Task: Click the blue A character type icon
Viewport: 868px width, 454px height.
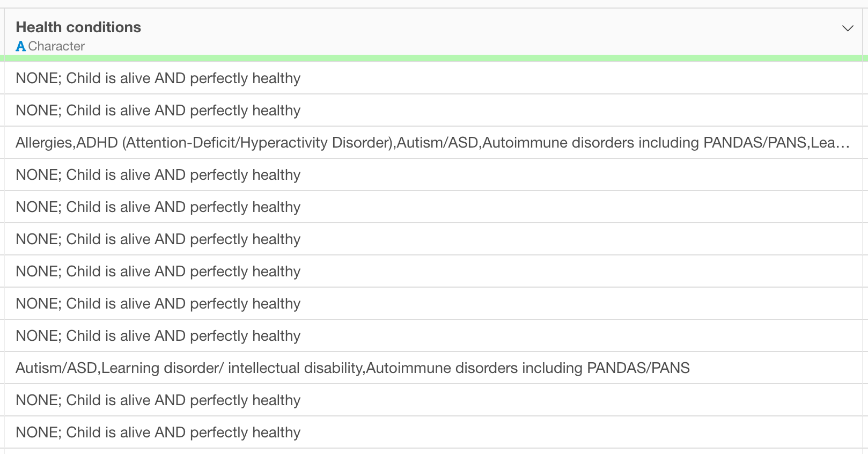Action: click(21, 46)
